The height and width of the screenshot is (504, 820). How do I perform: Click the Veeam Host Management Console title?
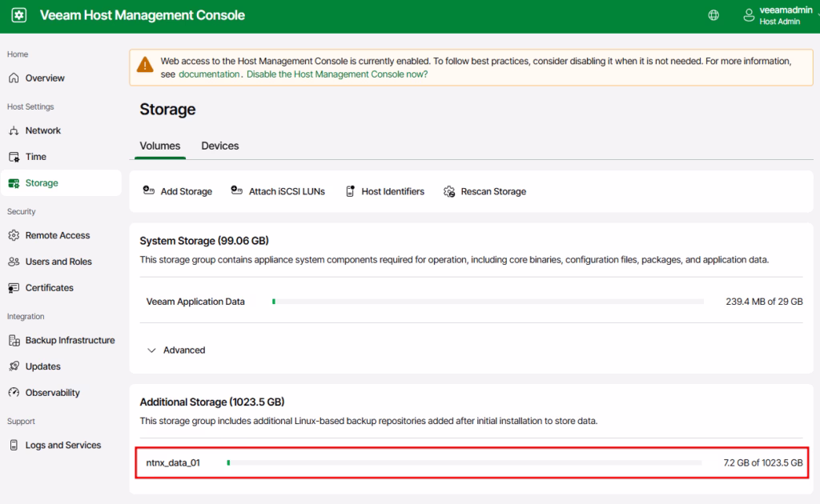point(143,15)
